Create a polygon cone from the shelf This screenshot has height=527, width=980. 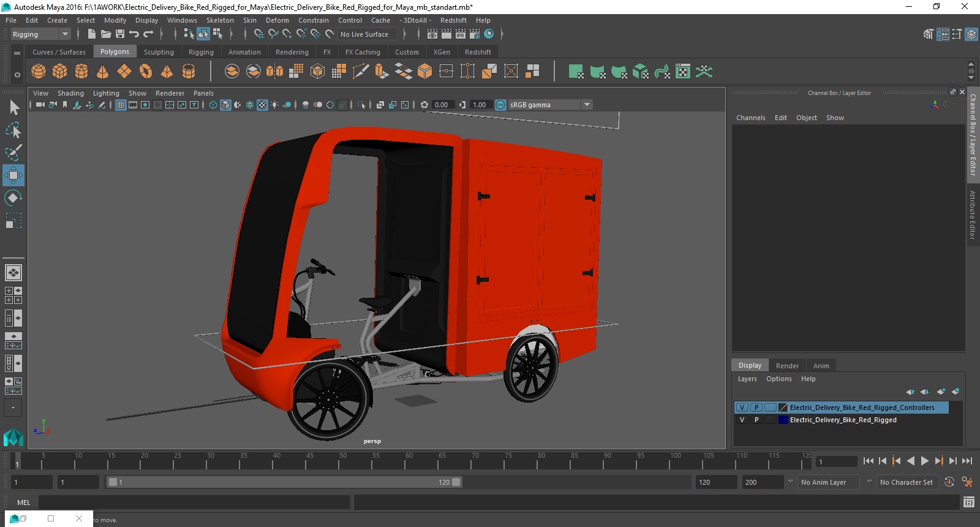click(103, 72)
